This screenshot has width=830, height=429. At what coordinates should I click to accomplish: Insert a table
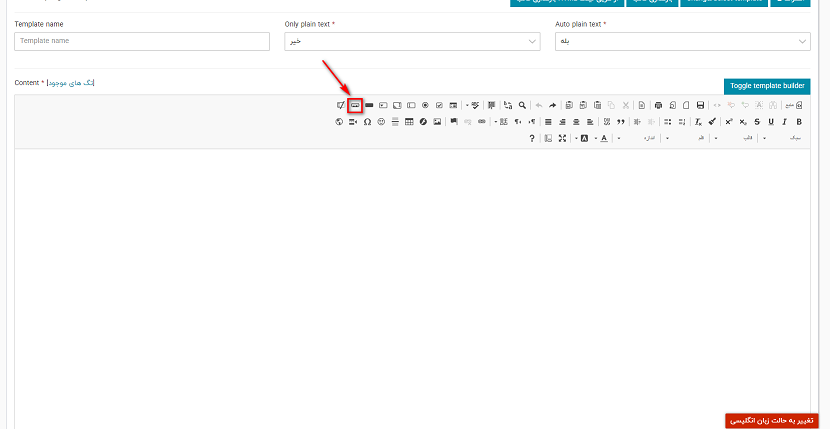coord(409,122)
